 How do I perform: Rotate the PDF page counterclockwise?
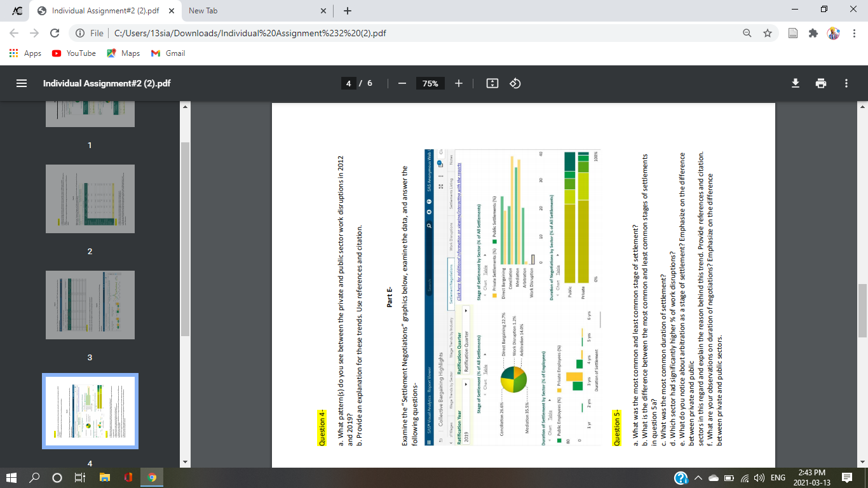[514, 83]
